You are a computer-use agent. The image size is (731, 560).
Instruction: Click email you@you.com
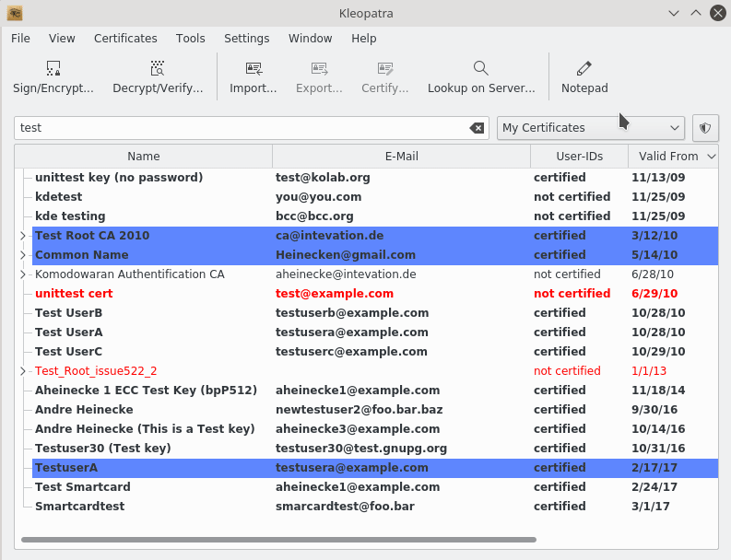click(x=318, y=197)
